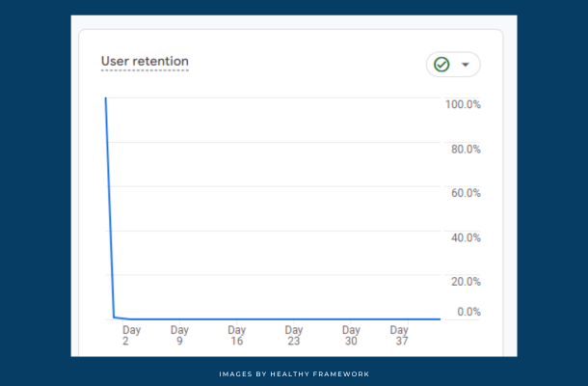This screenshot has height=386, width=588.
Task: Select the 0.0% axis label
Action: (x=468, y=312)
